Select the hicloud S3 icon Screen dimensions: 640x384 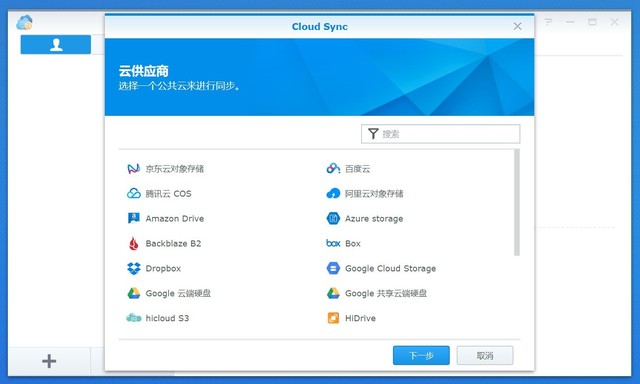(x=133, y=318)
